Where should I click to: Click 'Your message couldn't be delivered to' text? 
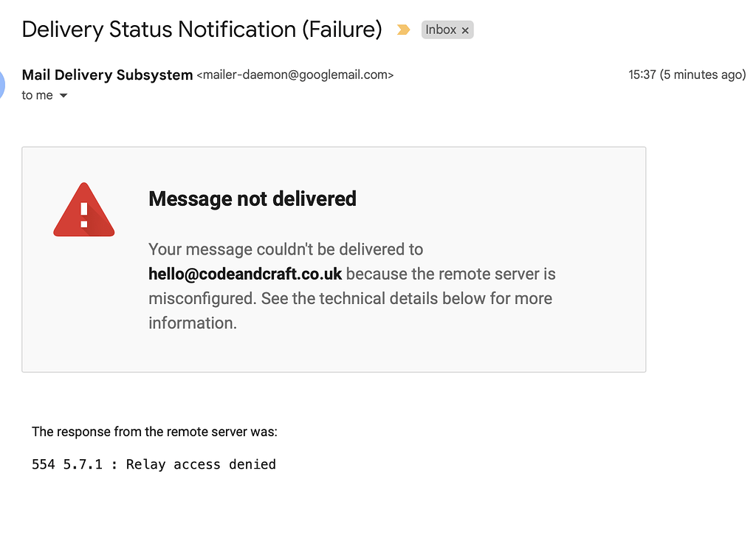click(x=286, y=249)
